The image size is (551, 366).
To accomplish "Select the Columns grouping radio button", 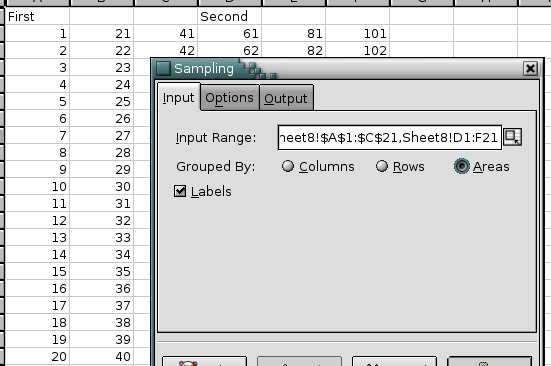I will 288,166.
